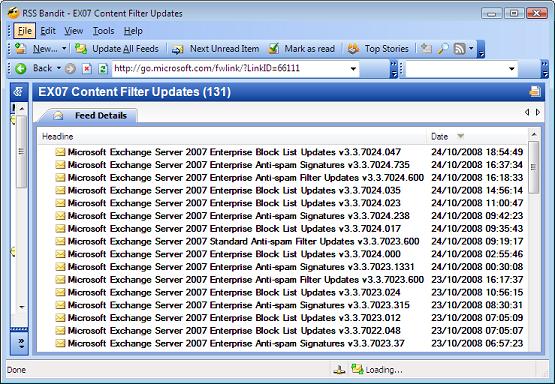Click the search text field

[456, 69]
